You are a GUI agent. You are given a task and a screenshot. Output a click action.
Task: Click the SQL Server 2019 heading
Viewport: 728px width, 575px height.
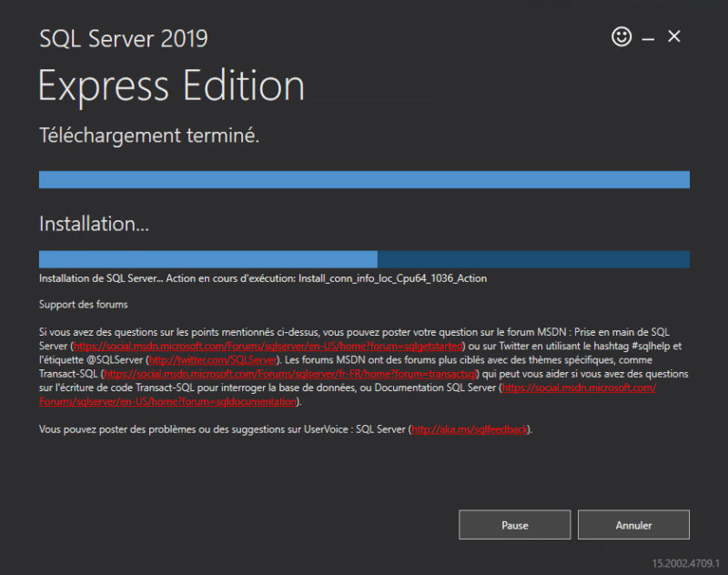point(124,38)
